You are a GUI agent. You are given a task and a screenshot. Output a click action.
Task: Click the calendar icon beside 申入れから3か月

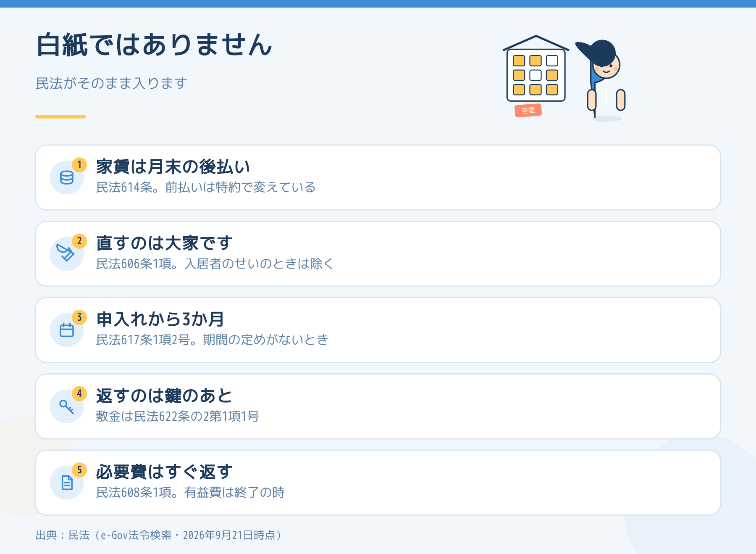pos(67,330)
